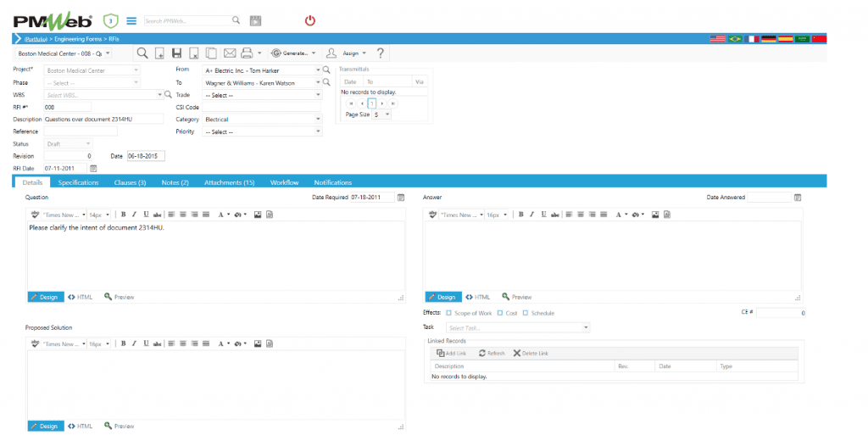Center align text in Answer editor
Image resolution: width=868 pixels, height=441 pixels.
tap(580, 215)
